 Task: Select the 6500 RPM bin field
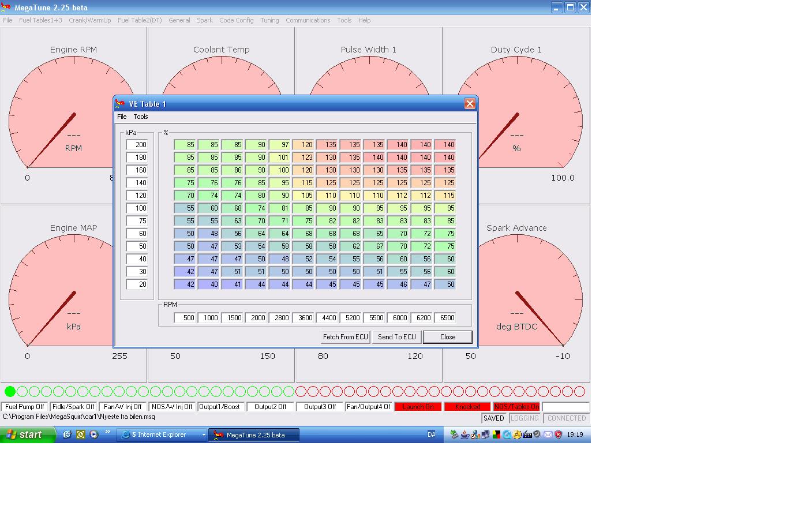tap(445, 318)
